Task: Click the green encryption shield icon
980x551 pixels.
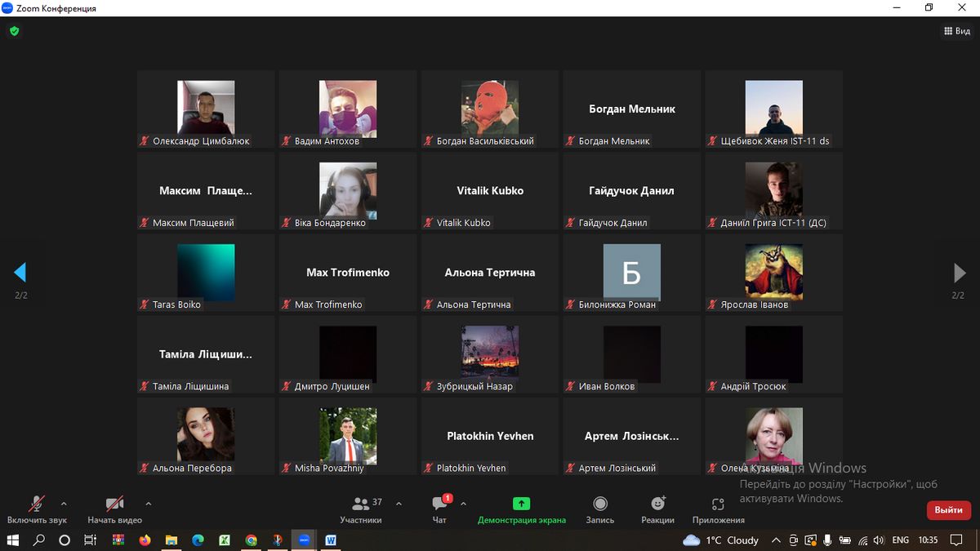Action: 14,31
